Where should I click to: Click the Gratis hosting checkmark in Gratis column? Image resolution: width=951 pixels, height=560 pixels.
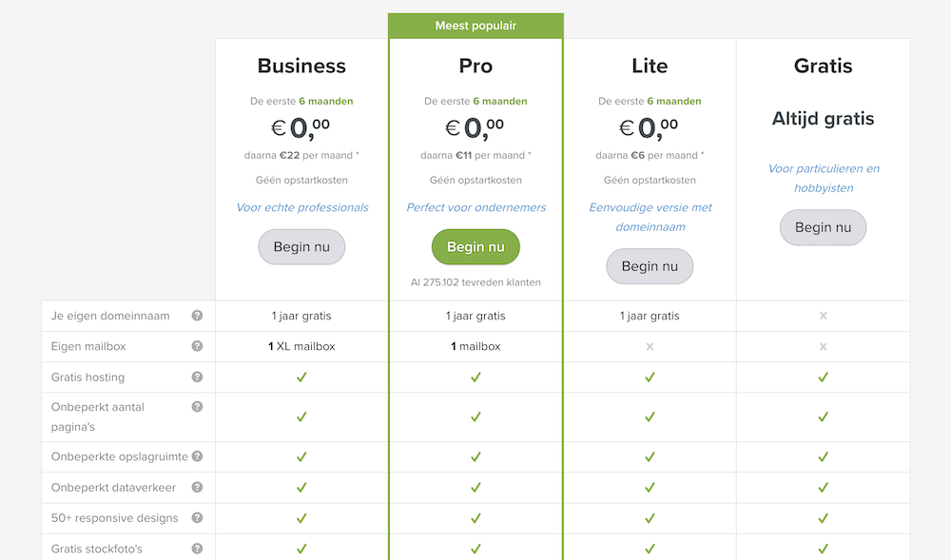(x=823, y=377)
